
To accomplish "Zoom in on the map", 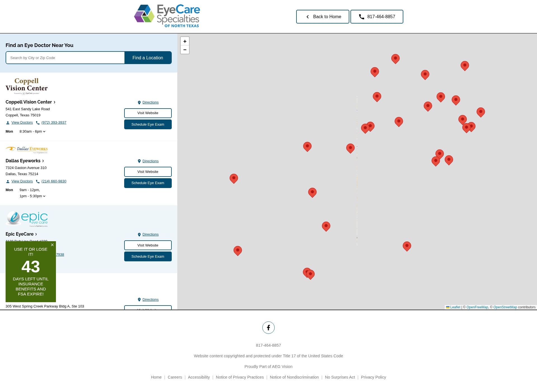I will pyautogui.click(x=185, y=41).
